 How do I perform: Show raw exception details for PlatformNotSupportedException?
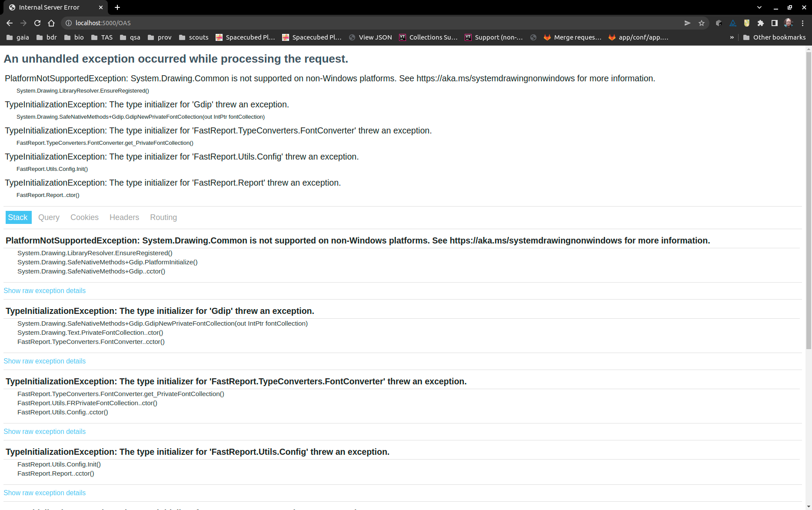point(45,291)
